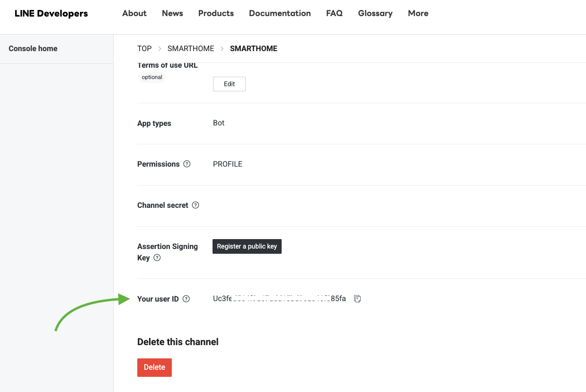Go to the first SMARTHOME breadcrumb link
This screenshot has width=586, height=392.
click(x=191, y=48)
